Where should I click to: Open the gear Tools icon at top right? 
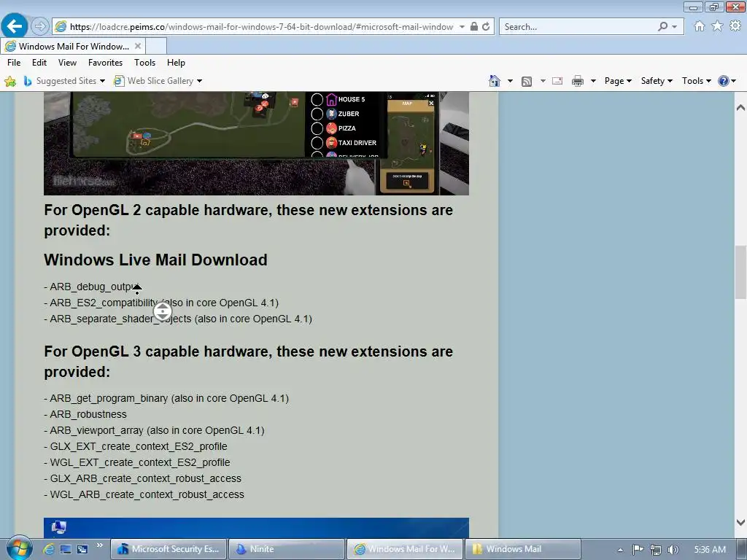click(x=735, y=26)
